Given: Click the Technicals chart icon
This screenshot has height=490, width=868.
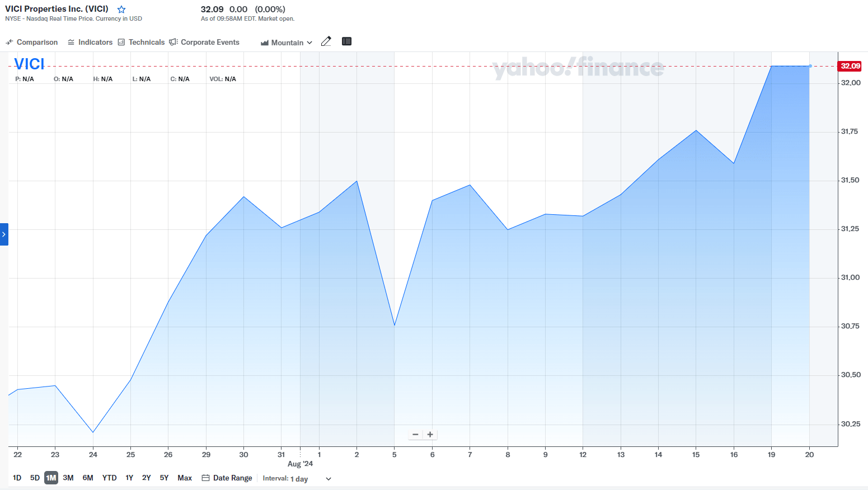Looking at the screenshot, I should click(x=121, y=42).
